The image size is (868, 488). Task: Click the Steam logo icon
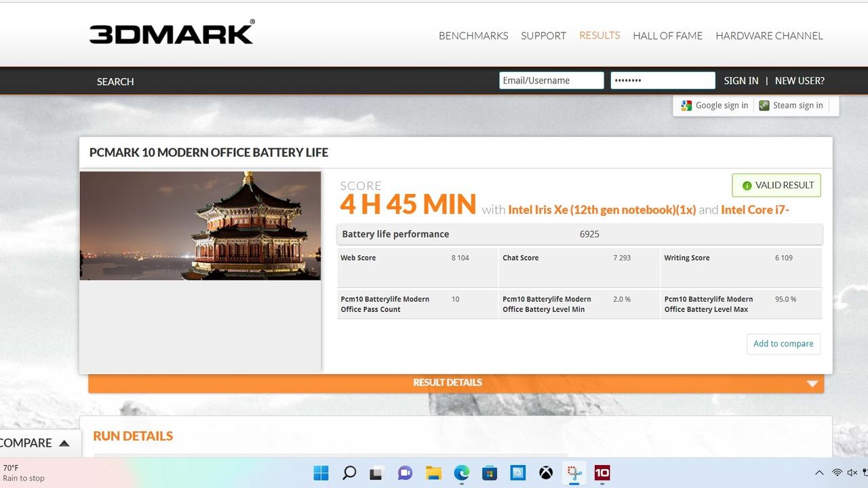tap(764, 106)
